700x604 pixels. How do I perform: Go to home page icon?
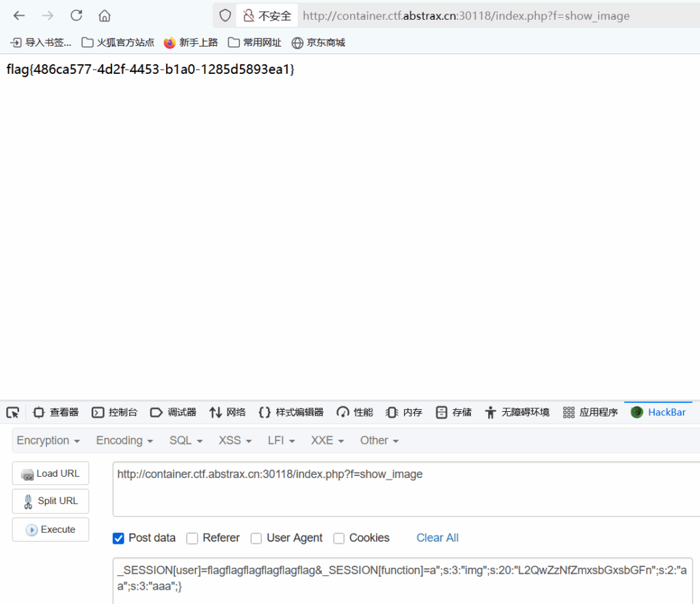(x=104, y=16)
